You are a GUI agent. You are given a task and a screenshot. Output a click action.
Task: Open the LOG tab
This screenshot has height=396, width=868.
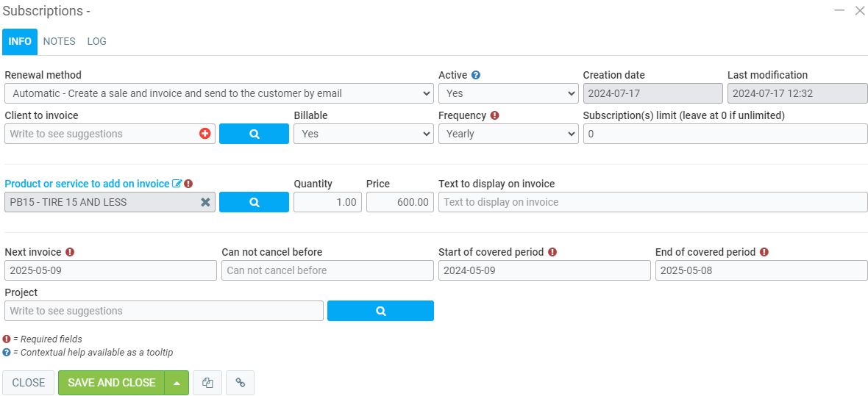(x=96, y=41)
